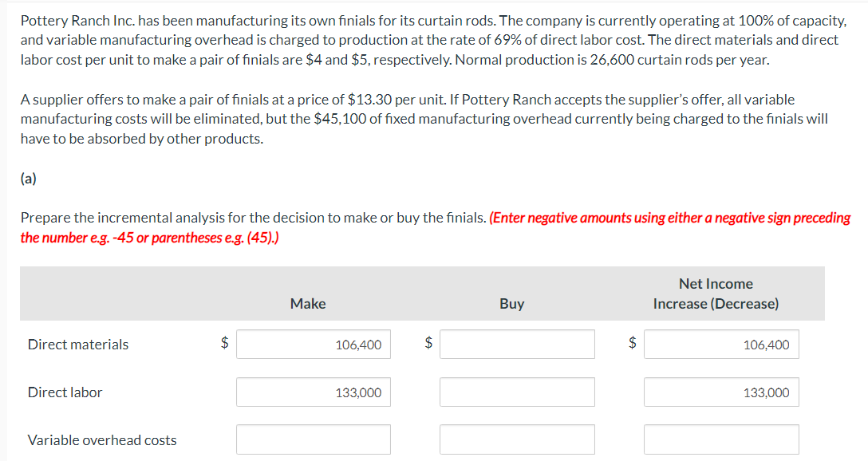Viewport: 868px width, 461px height.
Task: Click the Direct materials Make input field
Action: coord(313,345)
